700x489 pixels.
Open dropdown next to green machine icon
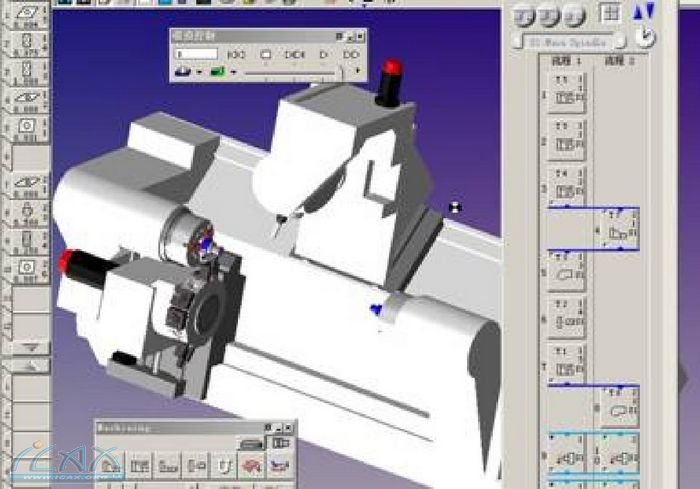(233, 72)
